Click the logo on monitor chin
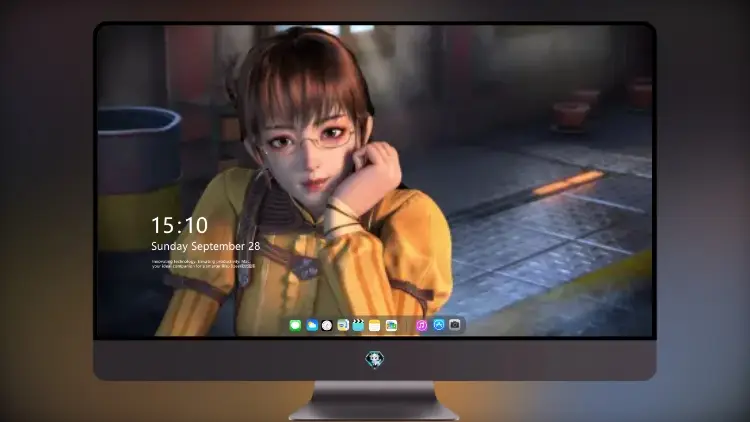The height and width of the screenshot is (422, 750). click(375, 359)
